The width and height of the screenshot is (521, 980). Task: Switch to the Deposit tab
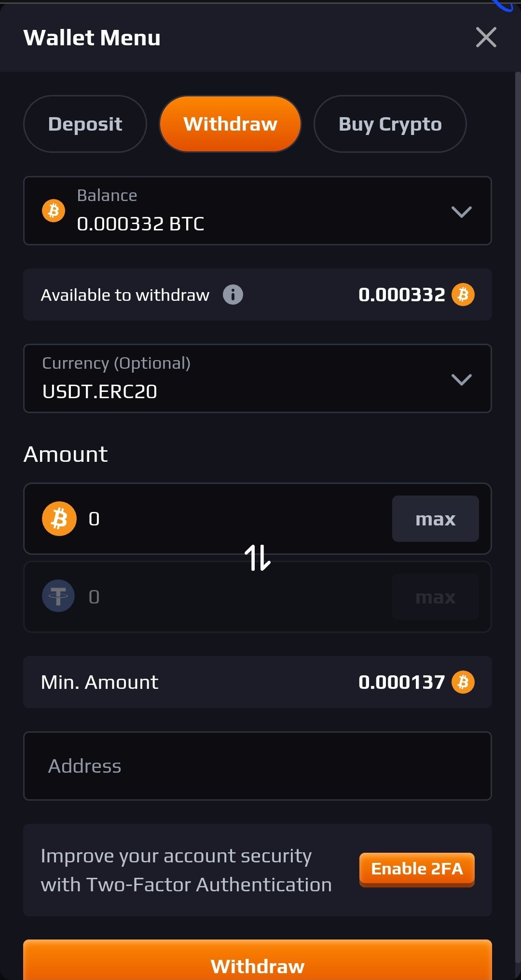point(85,124)
